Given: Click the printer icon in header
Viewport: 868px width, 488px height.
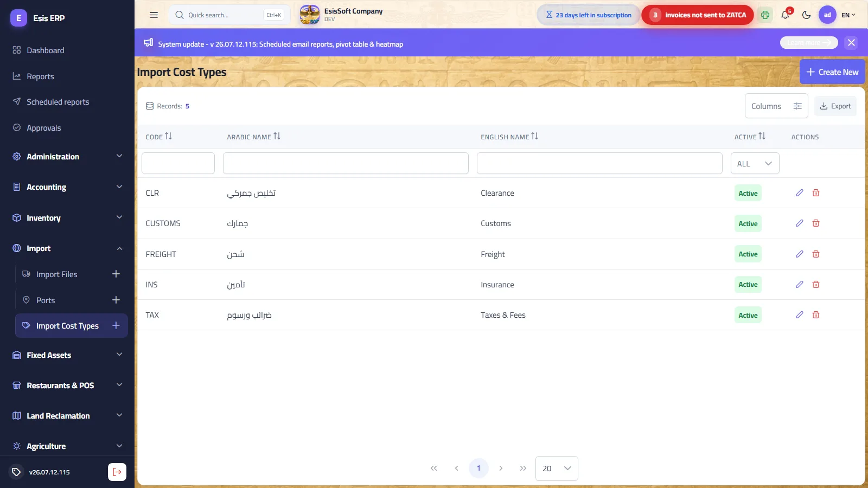Looking at the screenshot, I should click(765, 15).
